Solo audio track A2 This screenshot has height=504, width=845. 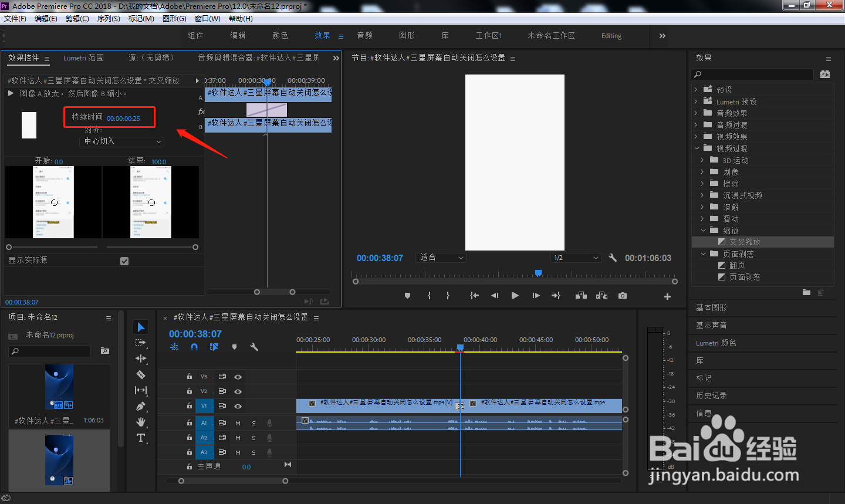(253, 438)
